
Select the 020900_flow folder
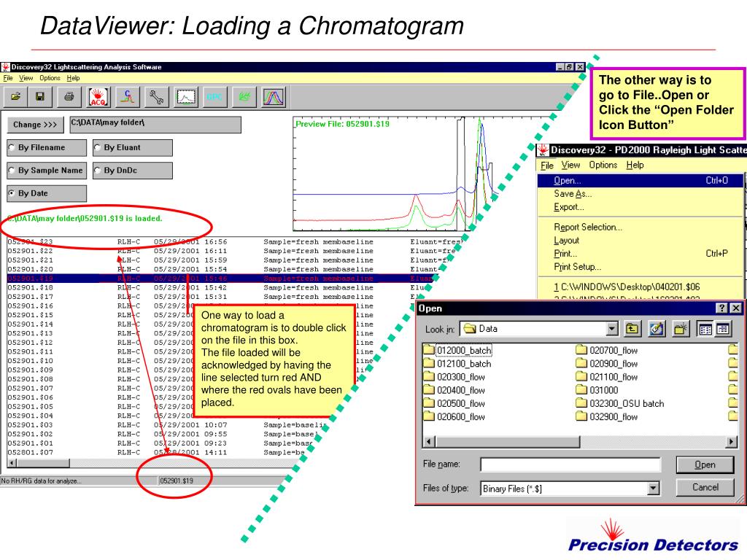coord(607,363)
